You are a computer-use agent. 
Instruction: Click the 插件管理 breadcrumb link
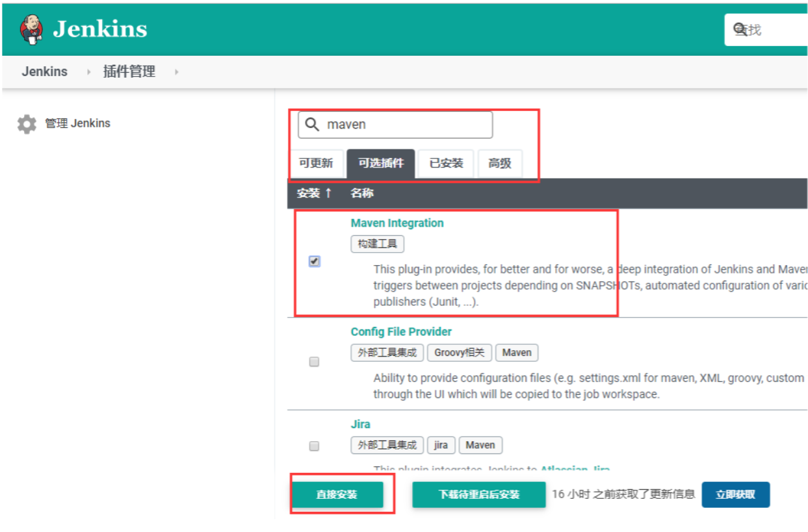coord(129,71)
